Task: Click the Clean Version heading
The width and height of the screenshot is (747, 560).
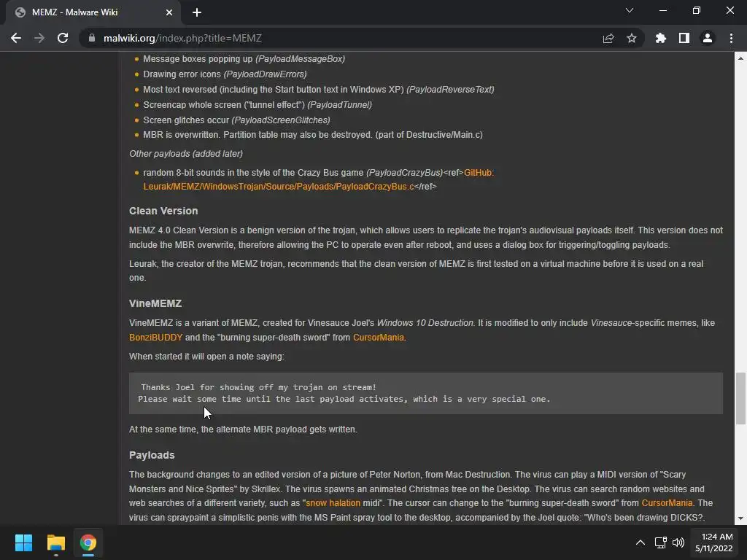Action: tap(163, 211)
